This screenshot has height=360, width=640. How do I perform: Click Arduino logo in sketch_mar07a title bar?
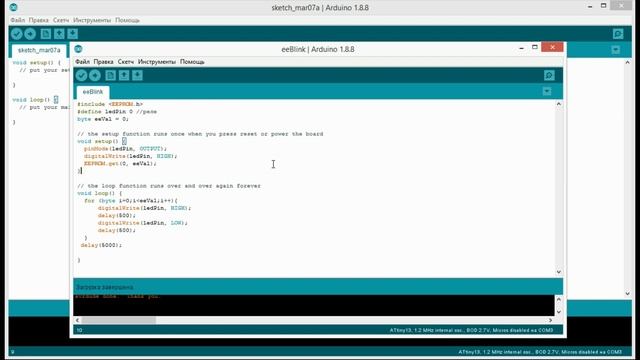tap(13, 7)
